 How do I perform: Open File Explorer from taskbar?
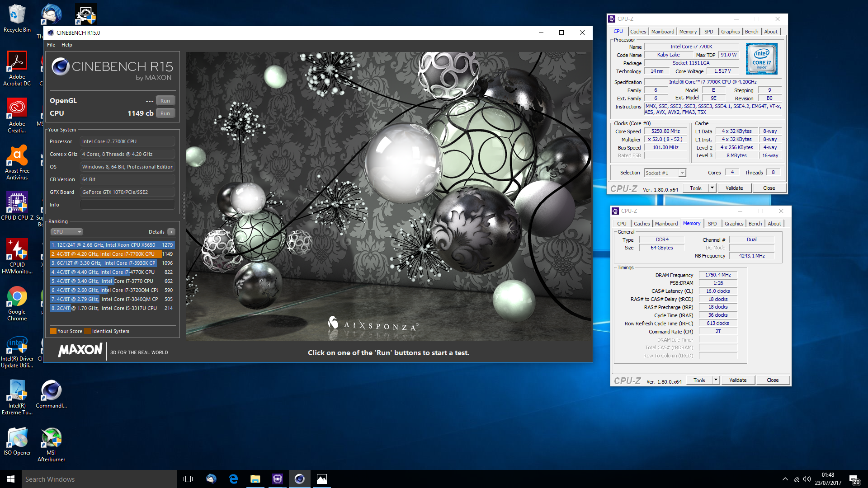click(255, 479)
